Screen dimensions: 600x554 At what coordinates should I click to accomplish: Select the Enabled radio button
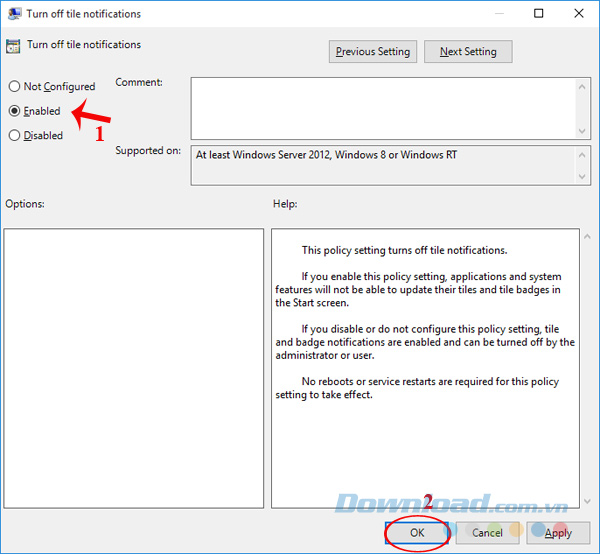14,111
